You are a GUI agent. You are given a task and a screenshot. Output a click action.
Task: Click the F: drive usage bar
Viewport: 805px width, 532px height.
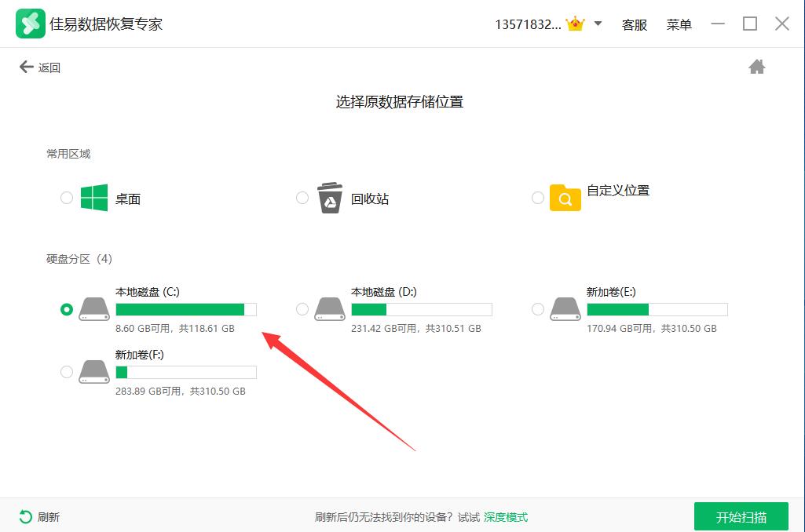pos(186,372)
